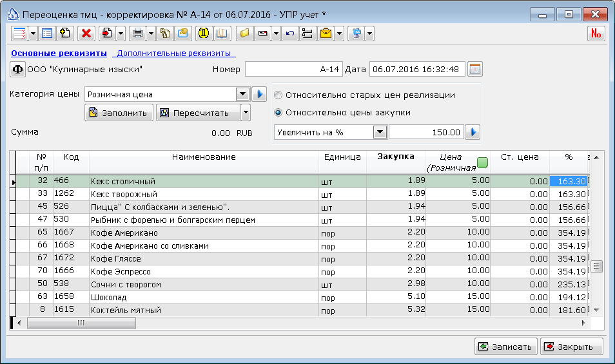Click the yellow circle number one icon
Viewport: 615px width, 364px height.
pos(204,34)
